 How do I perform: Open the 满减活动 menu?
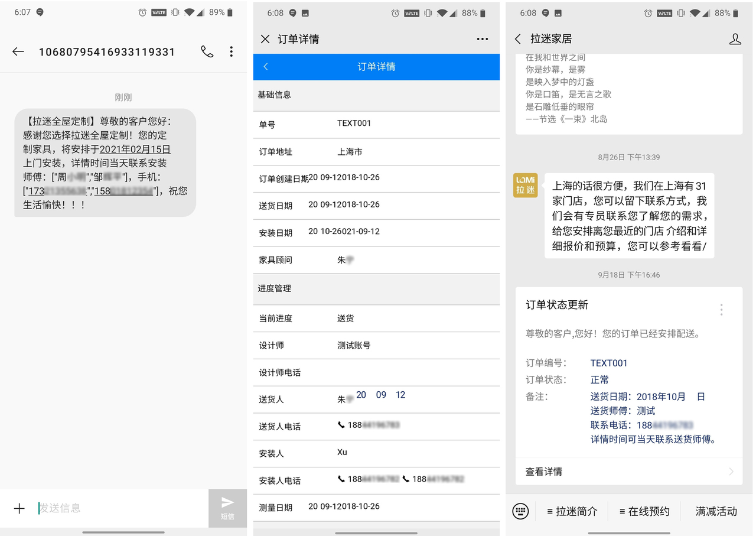716,511
